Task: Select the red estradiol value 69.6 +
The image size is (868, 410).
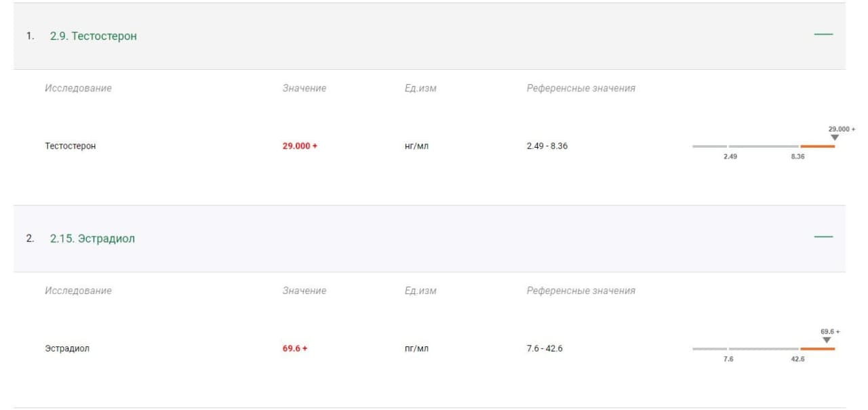Action: (295, 349)
